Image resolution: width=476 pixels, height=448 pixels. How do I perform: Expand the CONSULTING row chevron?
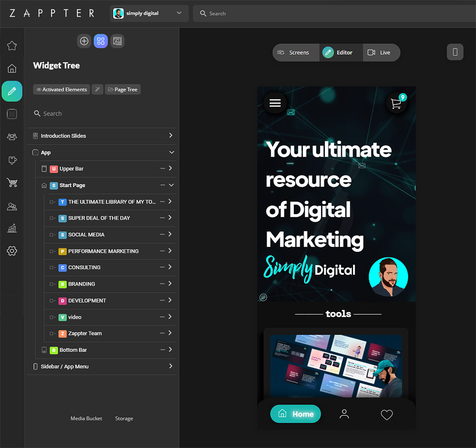pos(170,267)
